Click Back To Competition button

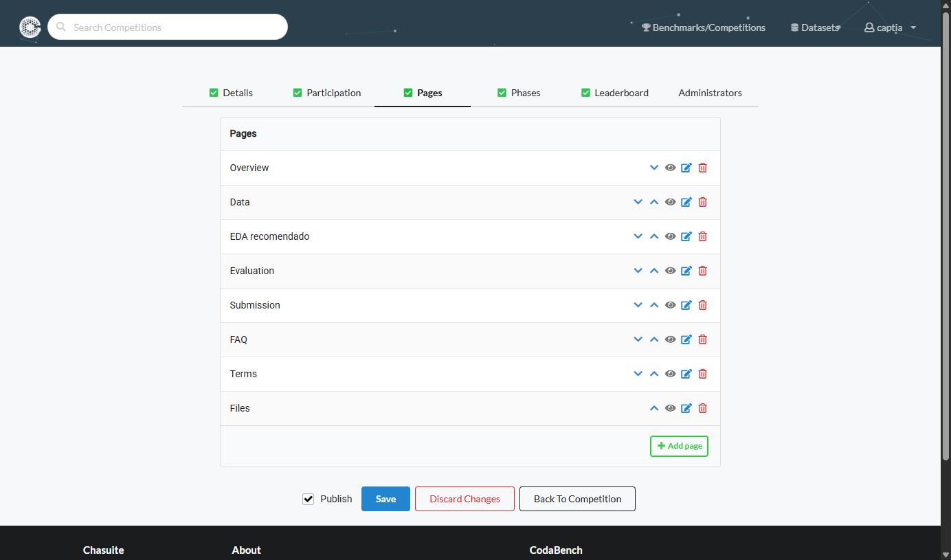[577, 499]
